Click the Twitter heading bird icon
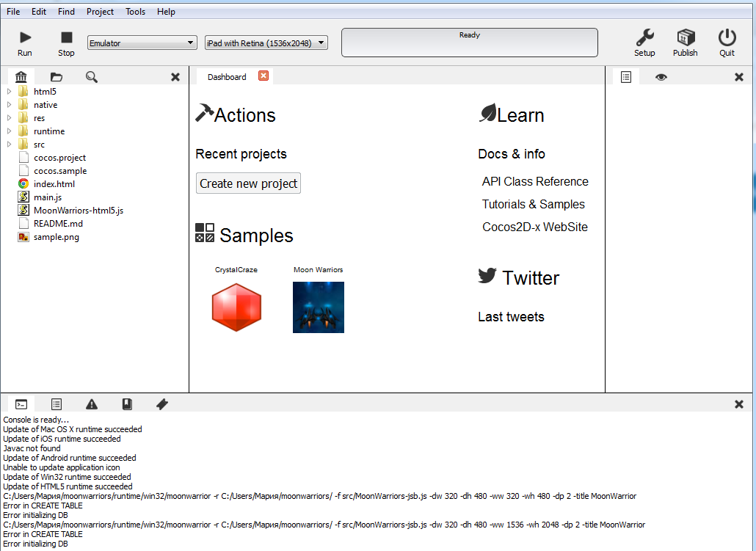The width and height of the screenshot is (756, 551). [x=487, y=276]
